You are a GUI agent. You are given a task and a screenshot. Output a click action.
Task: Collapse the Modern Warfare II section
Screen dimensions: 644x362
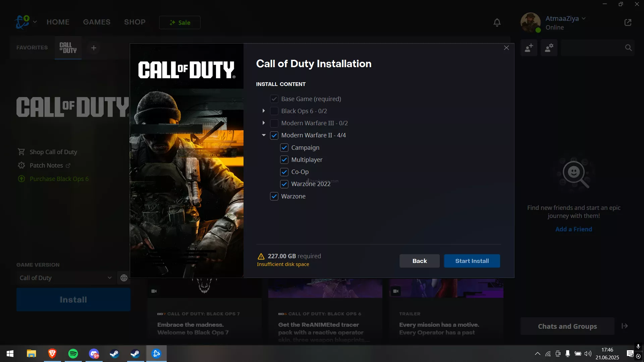click(264, 135)
